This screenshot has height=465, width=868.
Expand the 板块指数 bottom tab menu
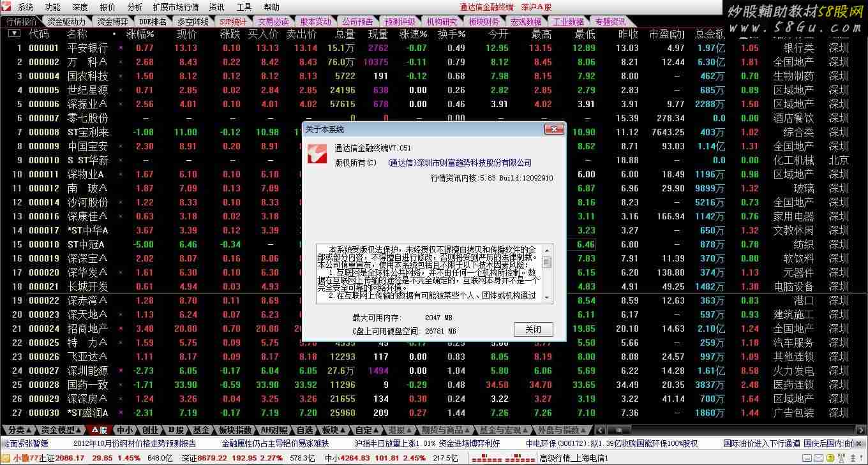point(234,430)
